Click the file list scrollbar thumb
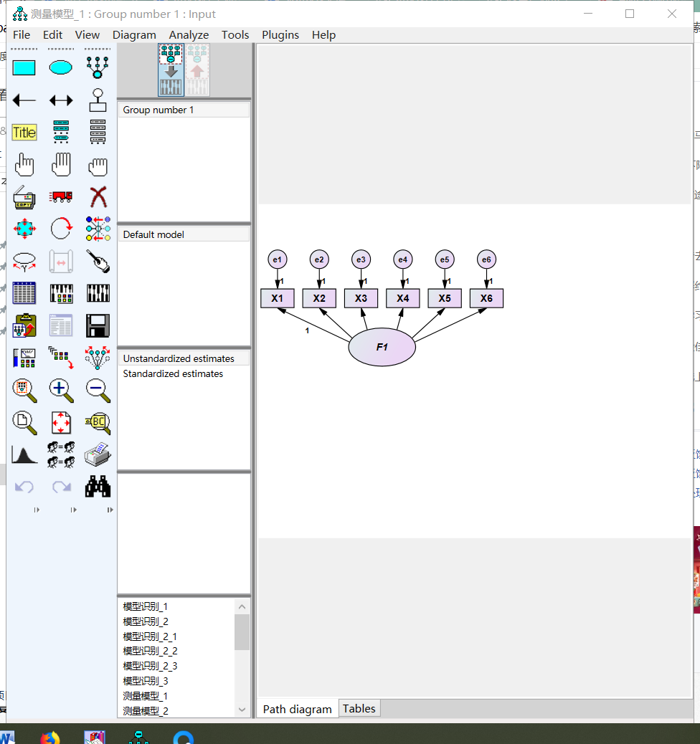The height and width of the screenshot is (744, 700). (242, 632)
